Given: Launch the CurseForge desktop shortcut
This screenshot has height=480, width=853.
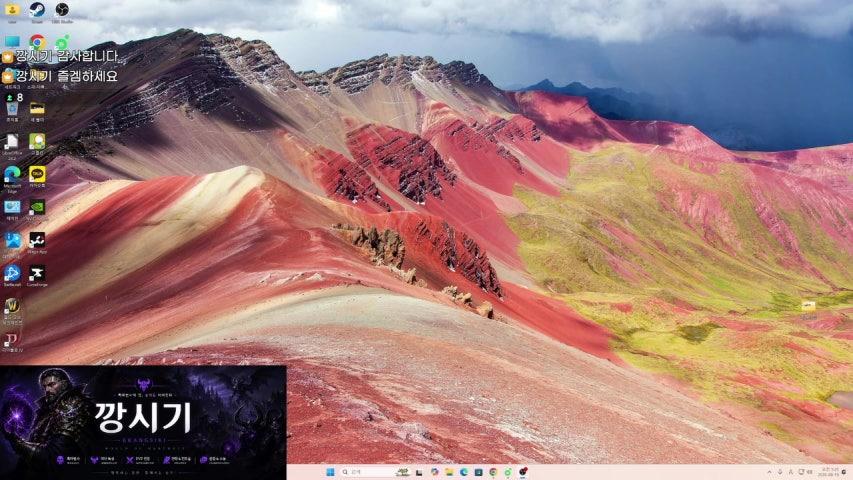Looking at the screenshot, I should pyautogui.click(x=37, y=273).
